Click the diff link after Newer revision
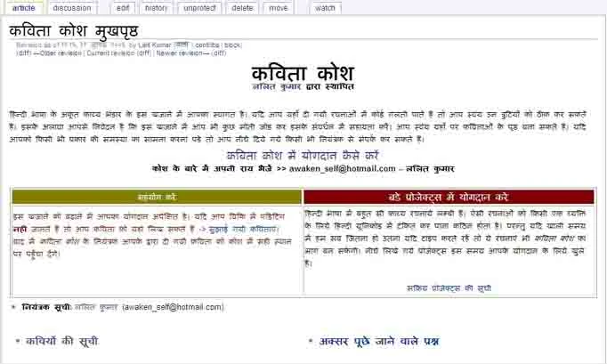This screenshot has height=364, width=607. pyautogui.click(x=219, y=53)
